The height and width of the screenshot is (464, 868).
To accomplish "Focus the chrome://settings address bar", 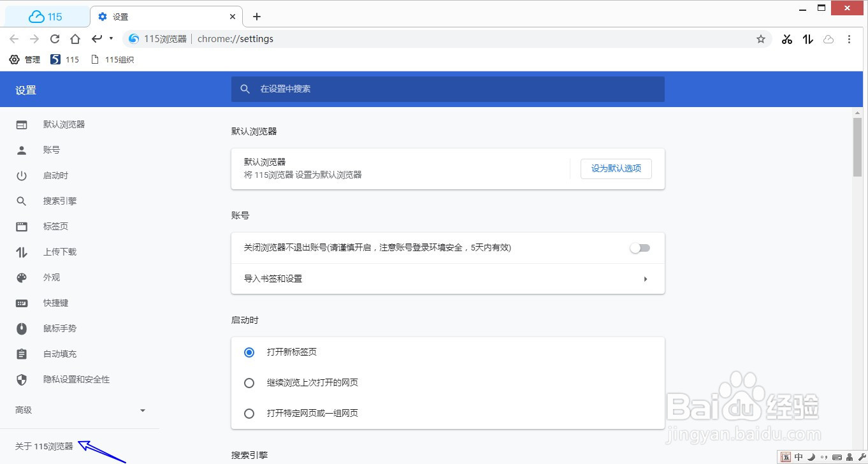I will (x=446, y=39).
